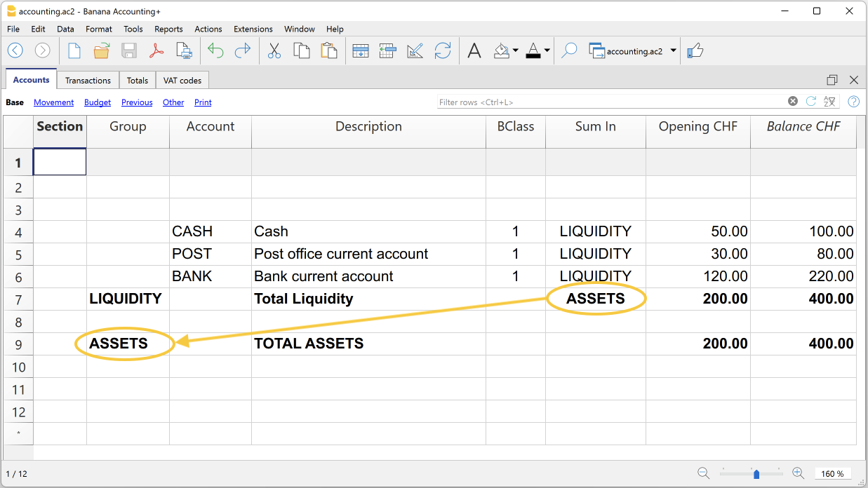868x488 pixels.
Task: Open the Other view link
Action: point(173,102)
